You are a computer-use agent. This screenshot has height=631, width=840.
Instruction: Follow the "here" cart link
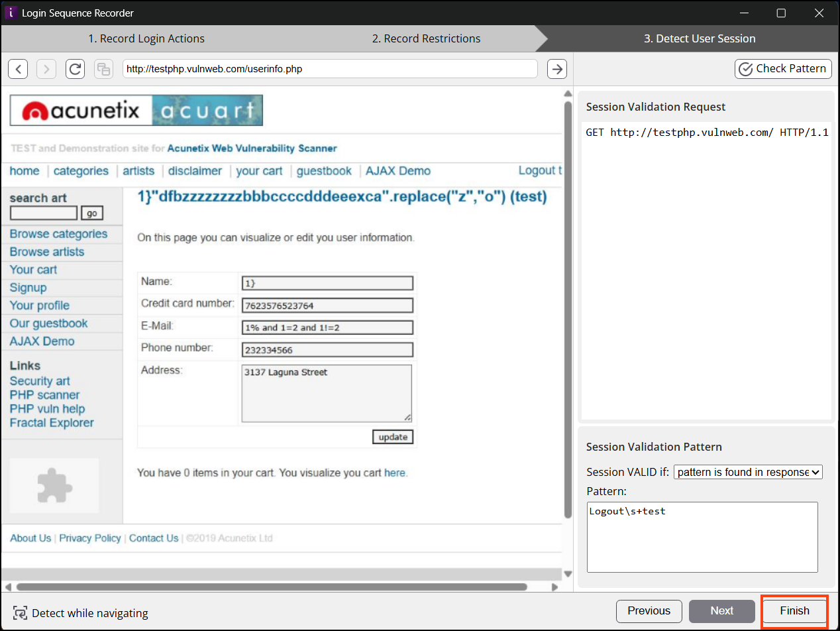coord(395,472)
